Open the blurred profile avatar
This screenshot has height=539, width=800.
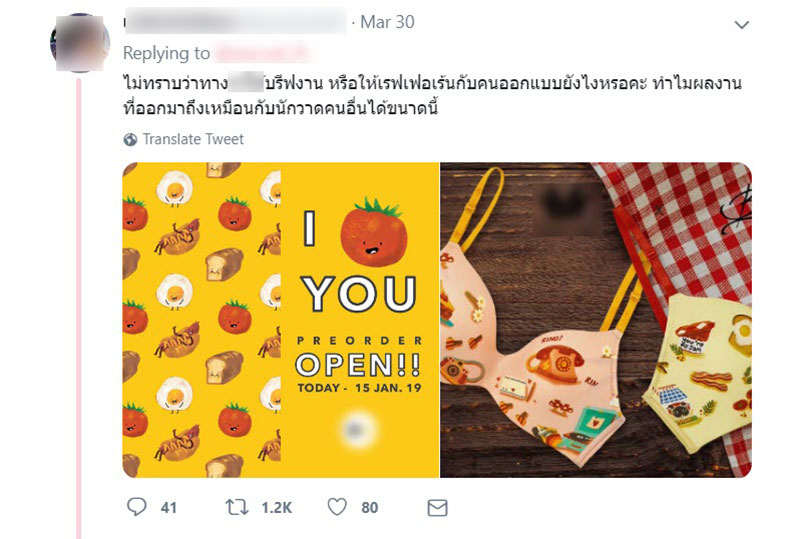point(80,43)
